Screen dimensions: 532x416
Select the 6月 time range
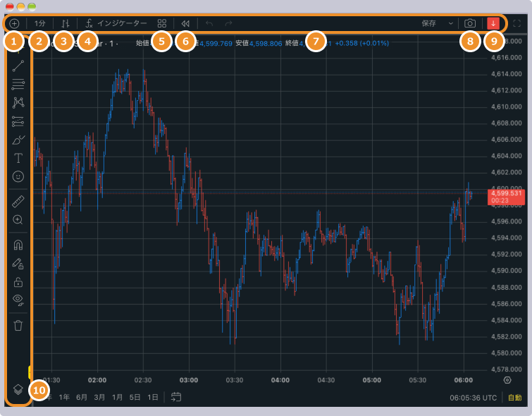tap(82, 397)
